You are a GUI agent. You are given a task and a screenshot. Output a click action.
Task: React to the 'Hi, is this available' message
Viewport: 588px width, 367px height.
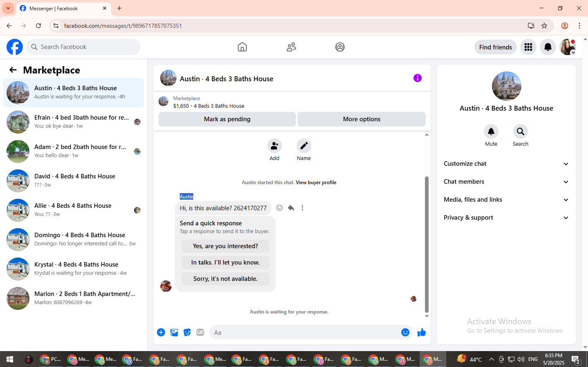tap(279, 208)
